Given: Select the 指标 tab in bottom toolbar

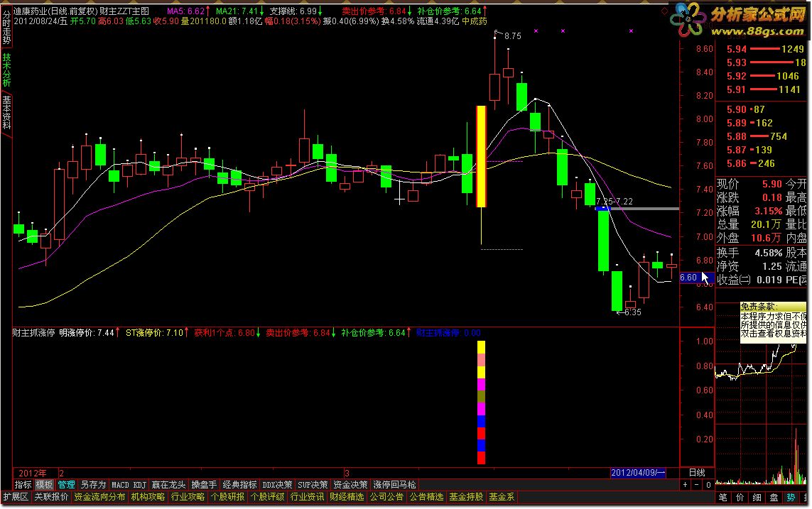Looking at the screenshot, I should tap(23, 485).
